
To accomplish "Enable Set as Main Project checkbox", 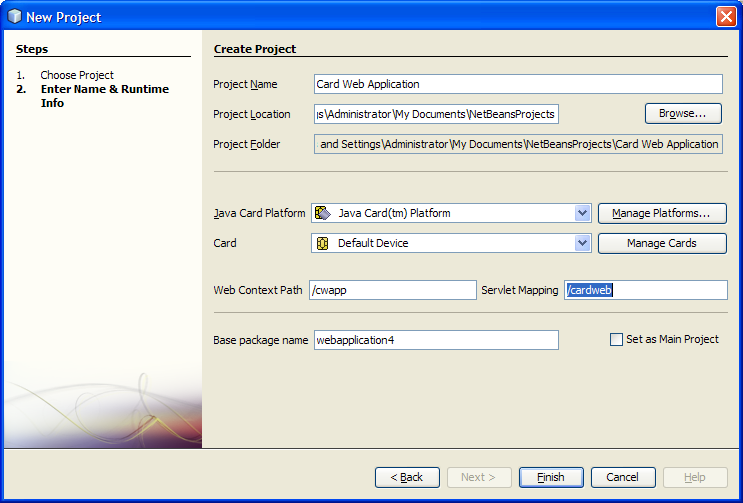I will tap(616, 340).
